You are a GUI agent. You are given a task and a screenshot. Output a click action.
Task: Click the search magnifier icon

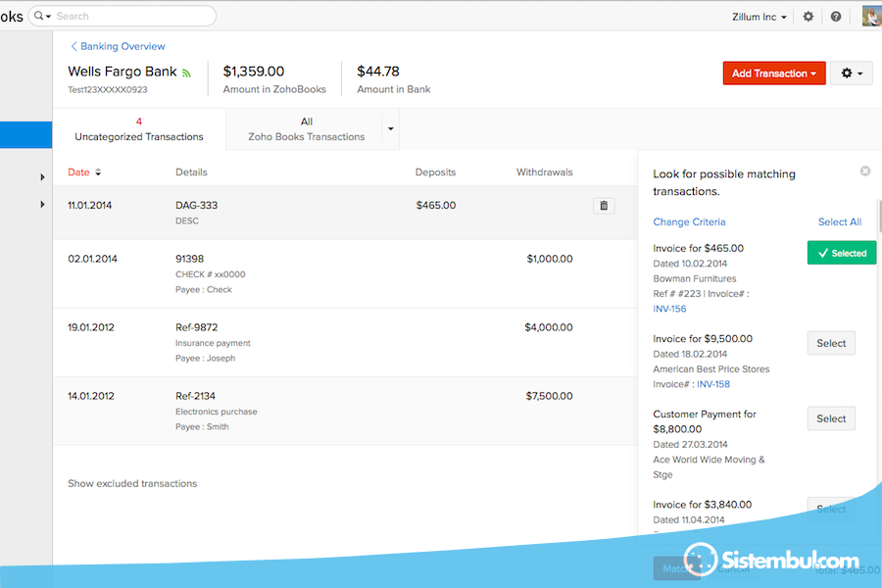tap(39, 16)
